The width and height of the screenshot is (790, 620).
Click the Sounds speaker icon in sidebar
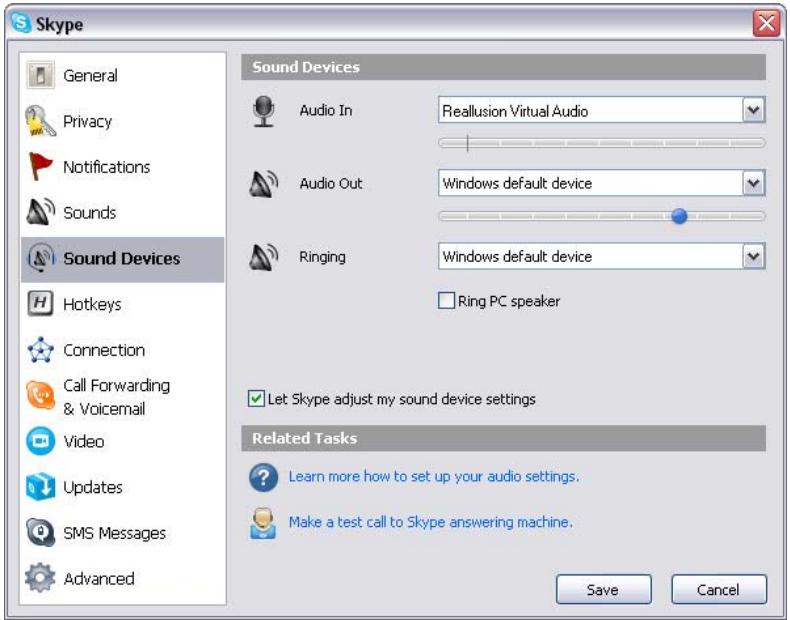click(x=40, y=212)
